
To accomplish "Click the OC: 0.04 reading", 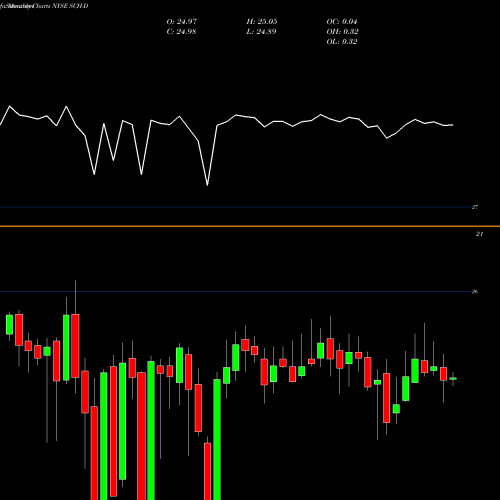I will pos(342,22).
